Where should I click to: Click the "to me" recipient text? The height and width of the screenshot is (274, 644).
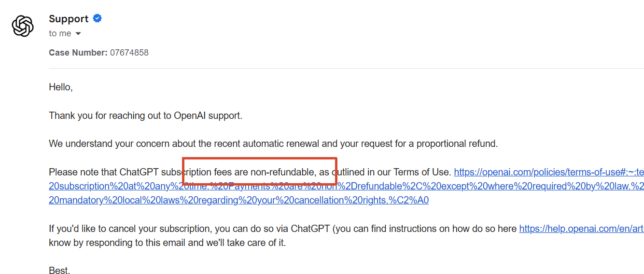60,33
